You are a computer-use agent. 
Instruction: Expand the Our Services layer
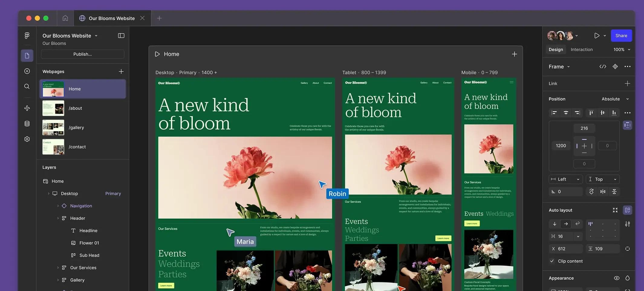pos(58,268)
